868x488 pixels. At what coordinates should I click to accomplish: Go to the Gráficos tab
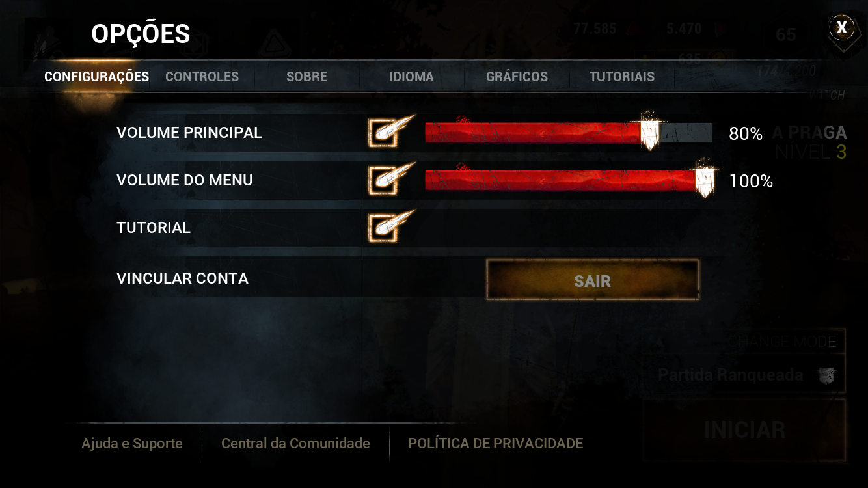[517, 77]
